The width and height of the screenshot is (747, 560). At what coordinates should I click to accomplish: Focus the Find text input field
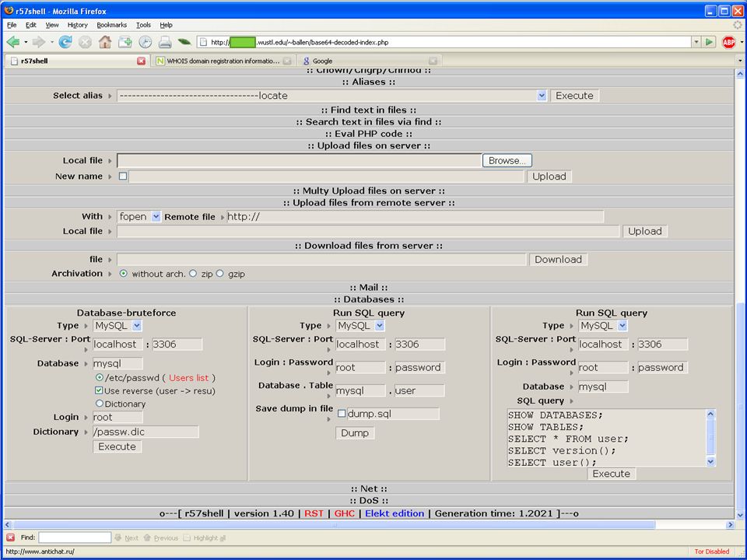coord(75,537)
